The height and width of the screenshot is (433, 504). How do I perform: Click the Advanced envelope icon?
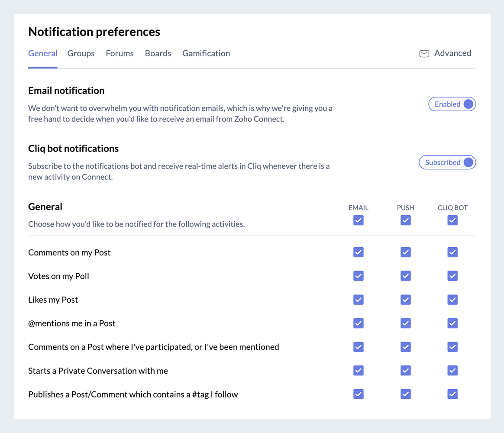(x=424, y=54)
